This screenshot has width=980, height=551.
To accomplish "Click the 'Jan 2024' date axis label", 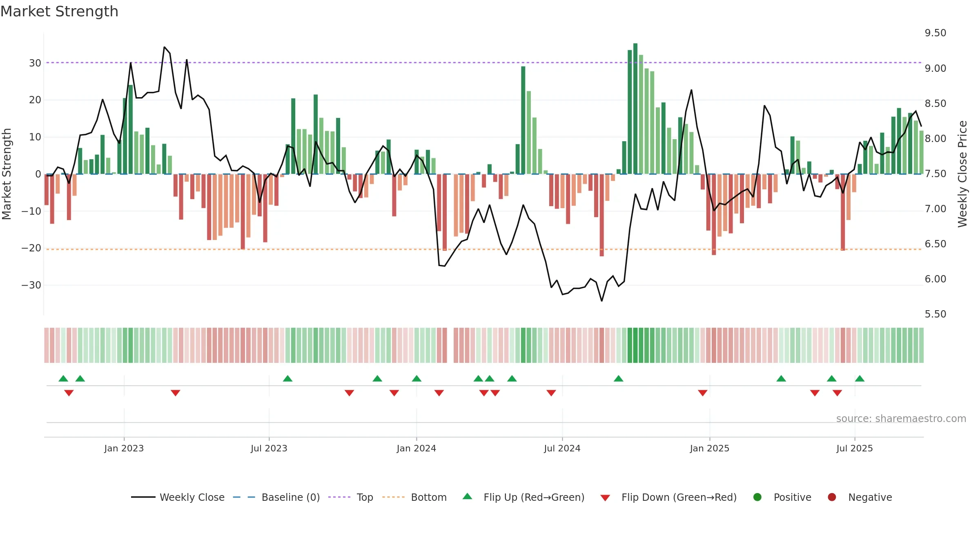I will pos(416,448).
